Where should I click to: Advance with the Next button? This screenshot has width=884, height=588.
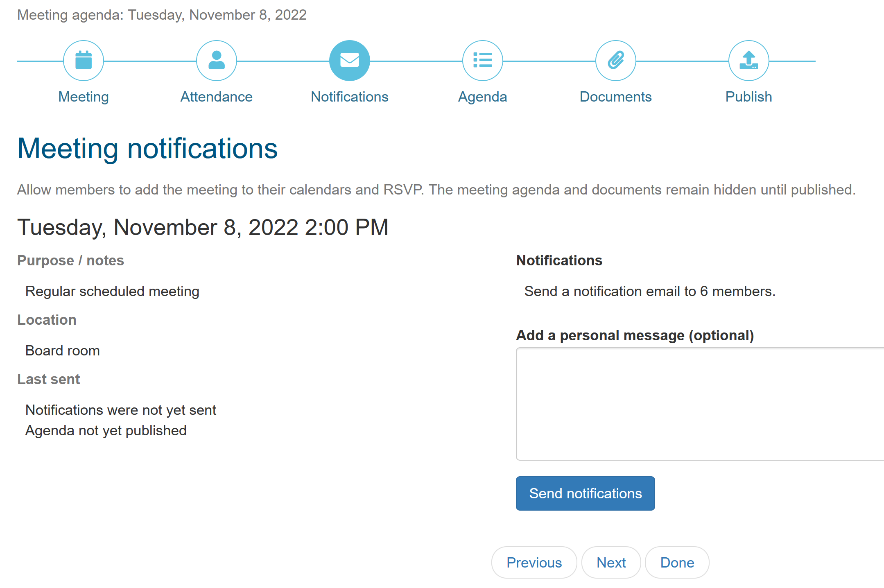point(611,563)
